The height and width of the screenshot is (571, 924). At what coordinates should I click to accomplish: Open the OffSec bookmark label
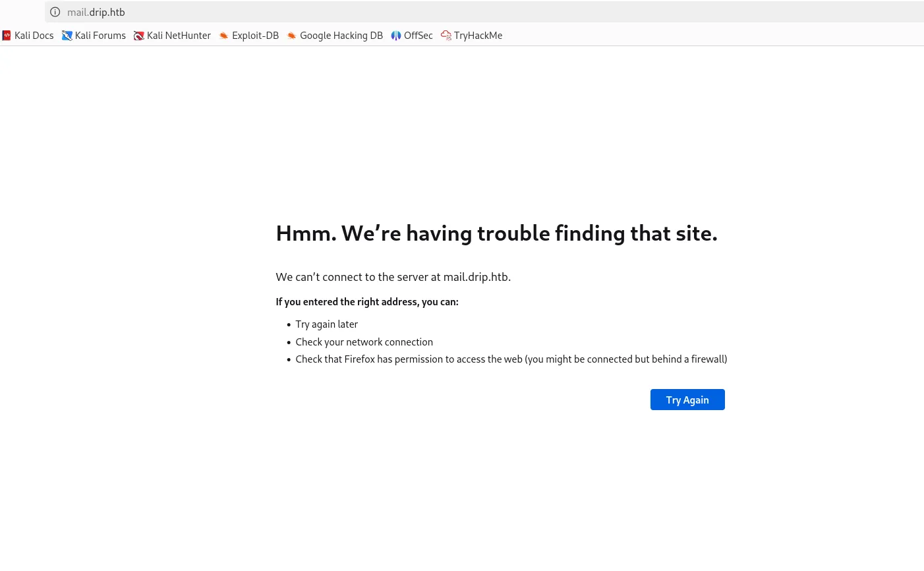point(419,36)
